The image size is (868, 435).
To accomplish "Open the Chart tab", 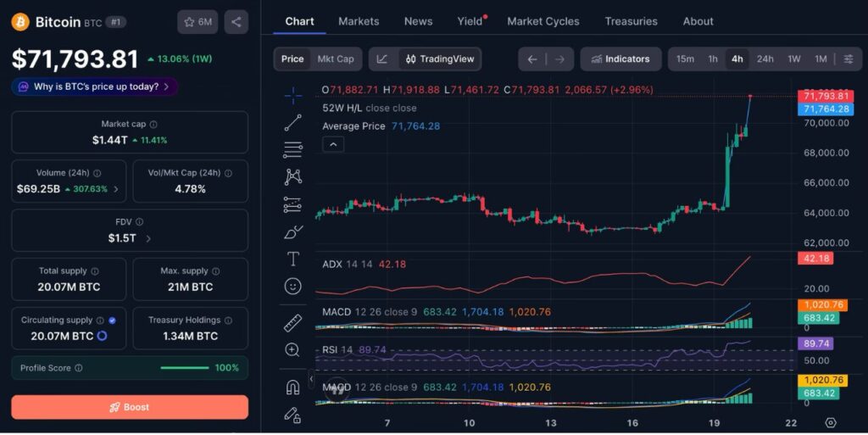I will tap(299, 21).
